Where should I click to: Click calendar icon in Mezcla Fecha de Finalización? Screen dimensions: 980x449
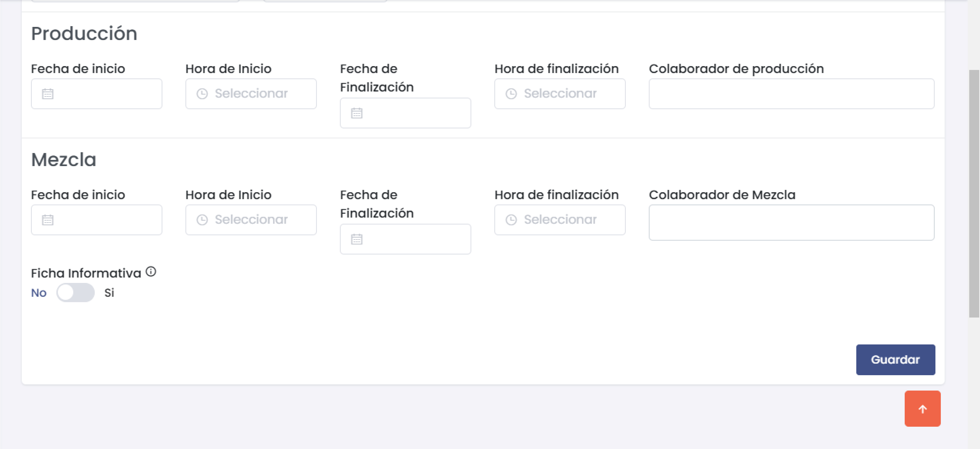(357, 239)
